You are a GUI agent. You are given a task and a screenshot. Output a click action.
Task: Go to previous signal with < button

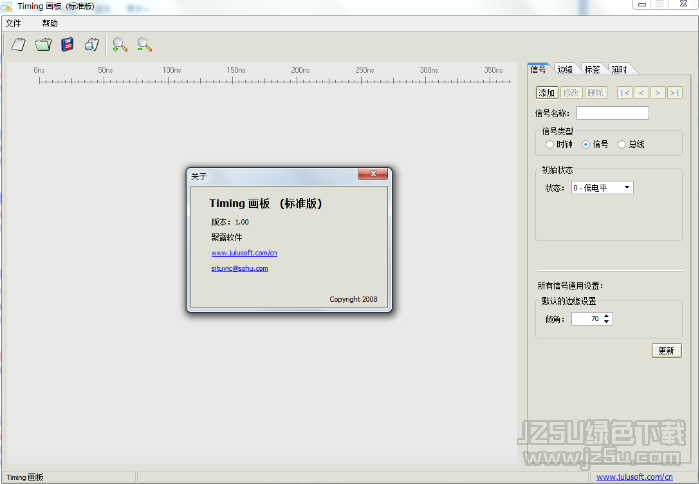pyautogui.click(x=641, y=93)
